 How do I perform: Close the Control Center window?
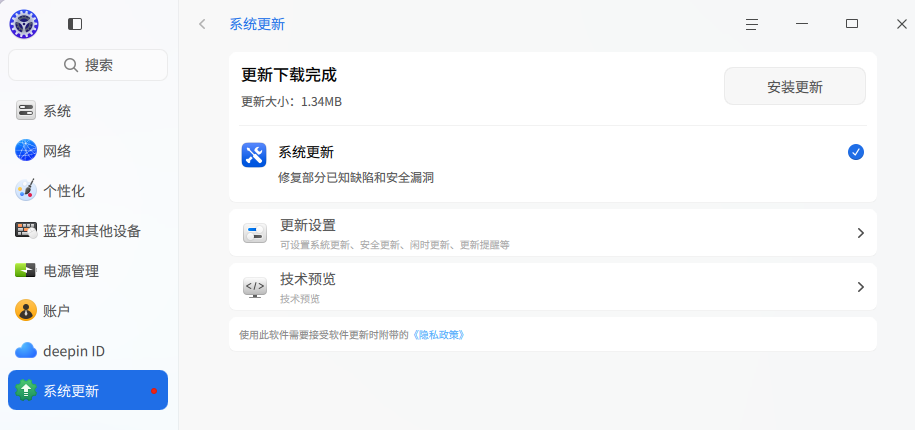[x=902, y=24]
